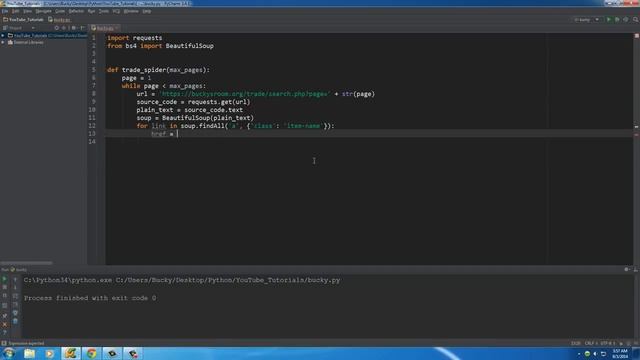Select the bucky.py editor tab
The width and height of the screenshot is (640, 360).
point(105,28)
